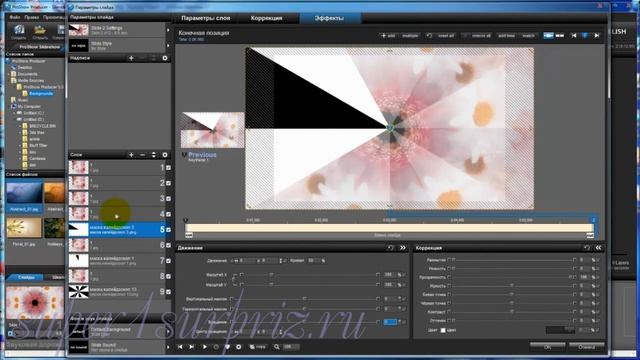Click the add keyframe button
Screen dimensions: 640x360
click(x=388, y=36)
